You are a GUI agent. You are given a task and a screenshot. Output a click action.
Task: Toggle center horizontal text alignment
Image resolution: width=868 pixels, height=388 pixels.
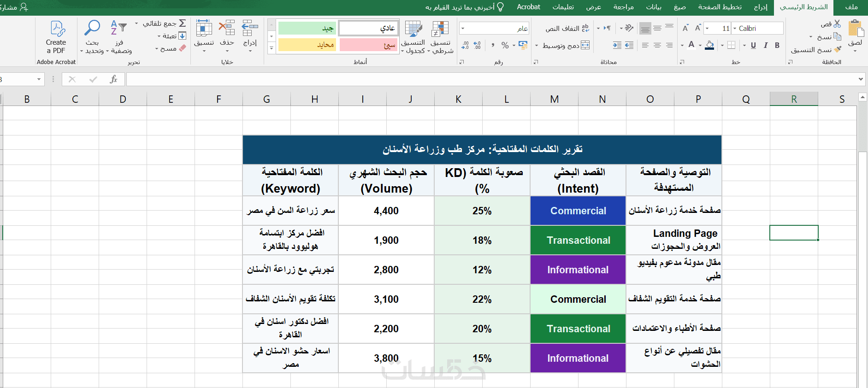click(657, 45)
